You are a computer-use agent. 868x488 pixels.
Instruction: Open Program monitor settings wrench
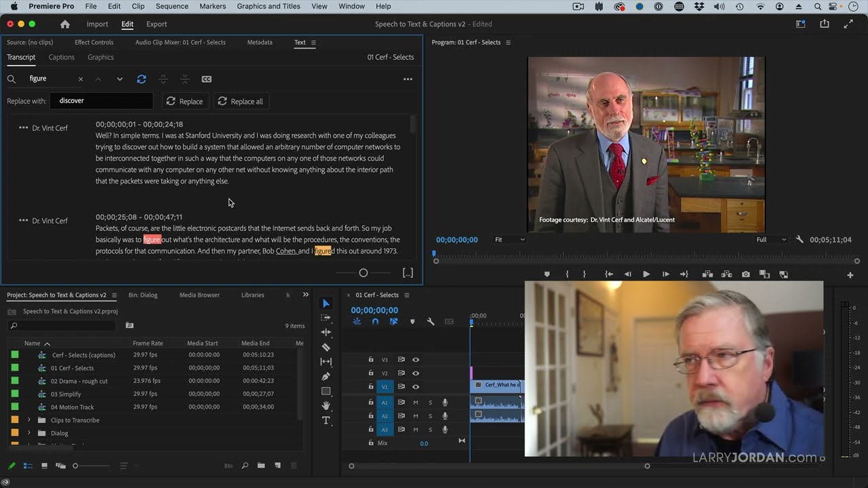(800, 239)
